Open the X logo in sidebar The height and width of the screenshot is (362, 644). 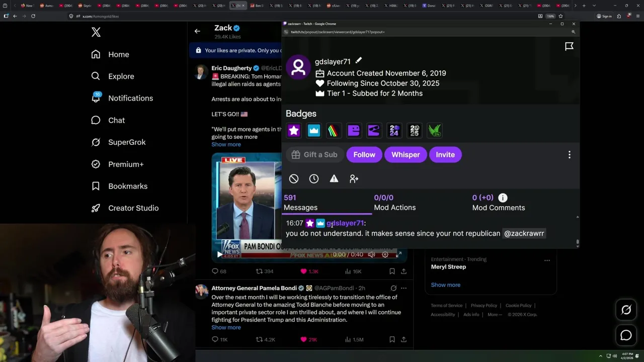pyautogui.click(x=96, y=32)
